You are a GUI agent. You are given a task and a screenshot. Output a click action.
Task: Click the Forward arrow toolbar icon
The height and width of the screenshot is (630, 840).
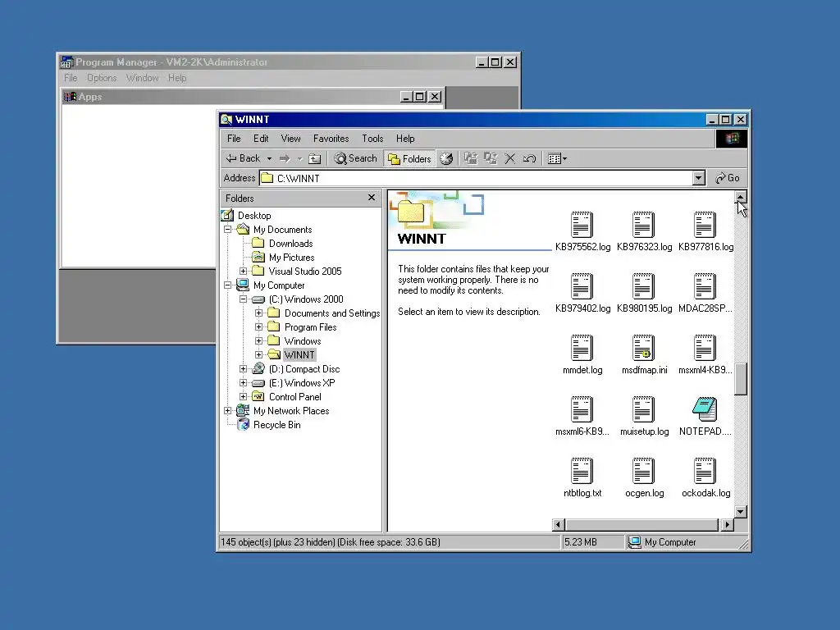tap(285, 158)
